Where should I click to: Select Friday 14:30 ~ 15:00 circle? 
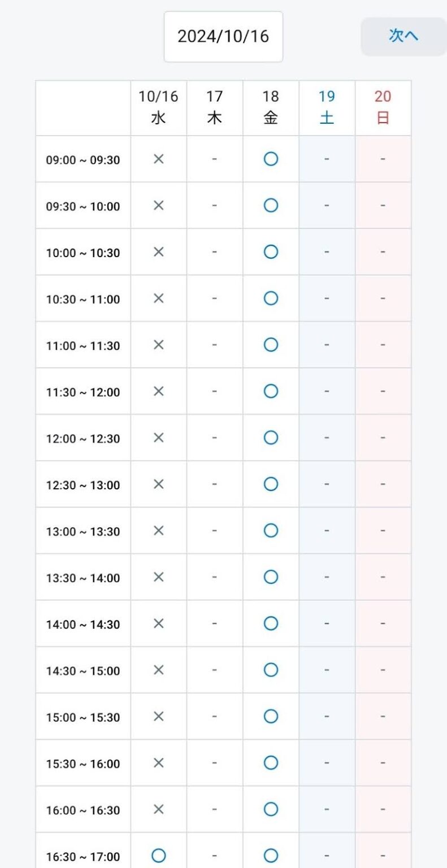(271, 670)
